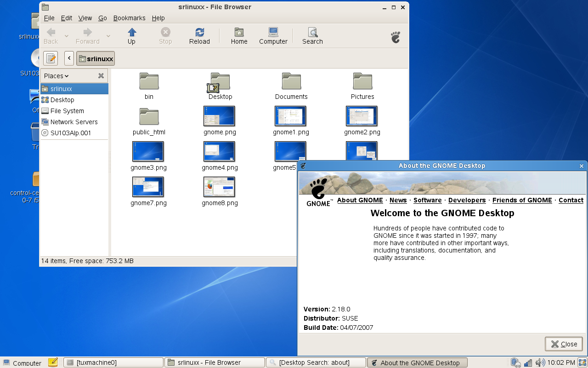
Task: Click the Forward toolbar button
Action: [87, 36]
